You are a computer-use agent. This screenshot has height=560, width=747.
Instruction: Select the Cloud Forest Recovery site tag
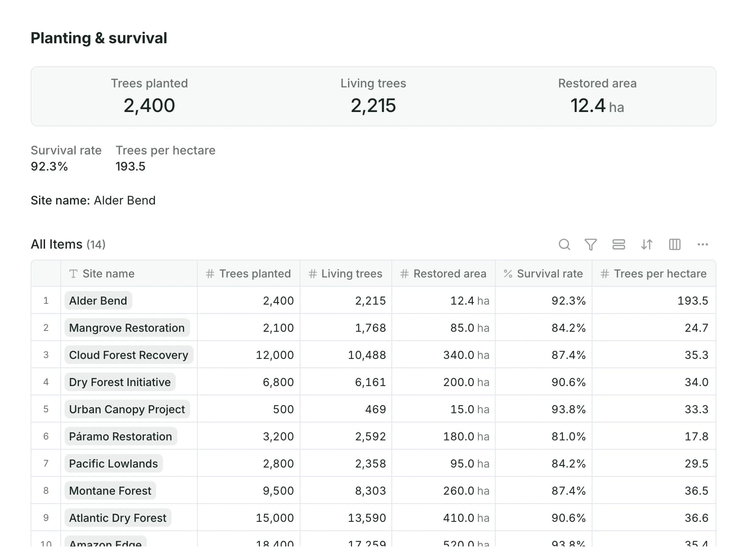coord(129,355)
